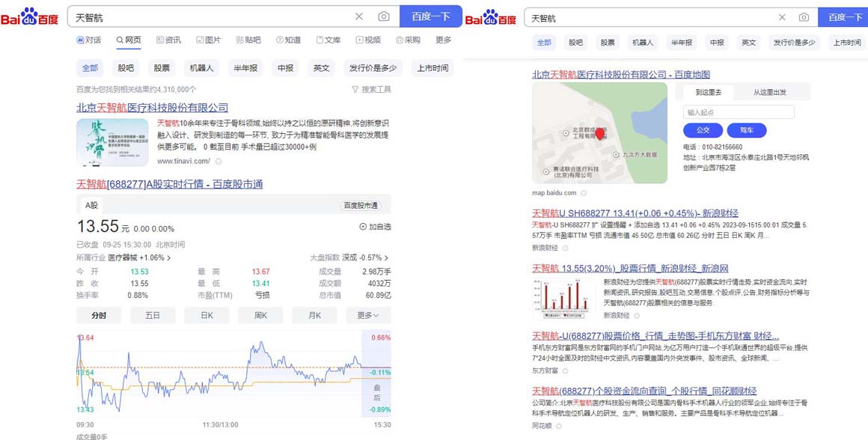This screenshot has height=440, width=868.
Task: Select the 周K chart tab
Action: [260, 315]
